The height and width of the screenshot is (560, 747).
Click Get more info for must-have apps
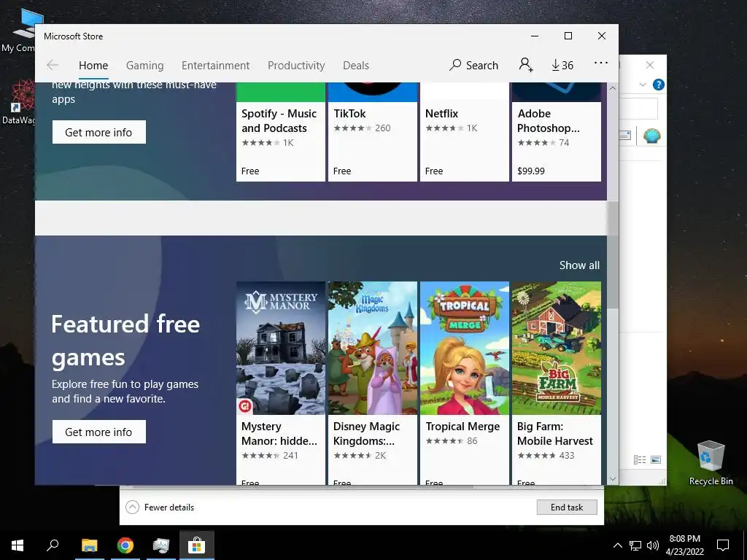pyautogui.click(x=99, y=132)
